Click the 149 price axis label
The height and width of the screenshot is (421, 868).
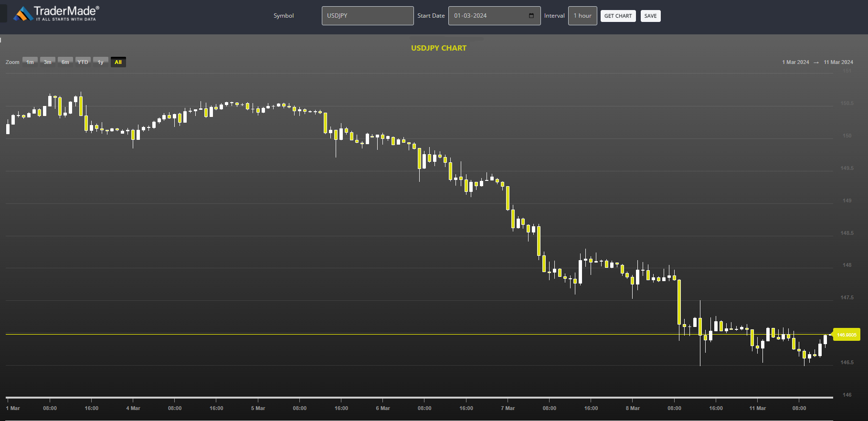click(847, 200)
